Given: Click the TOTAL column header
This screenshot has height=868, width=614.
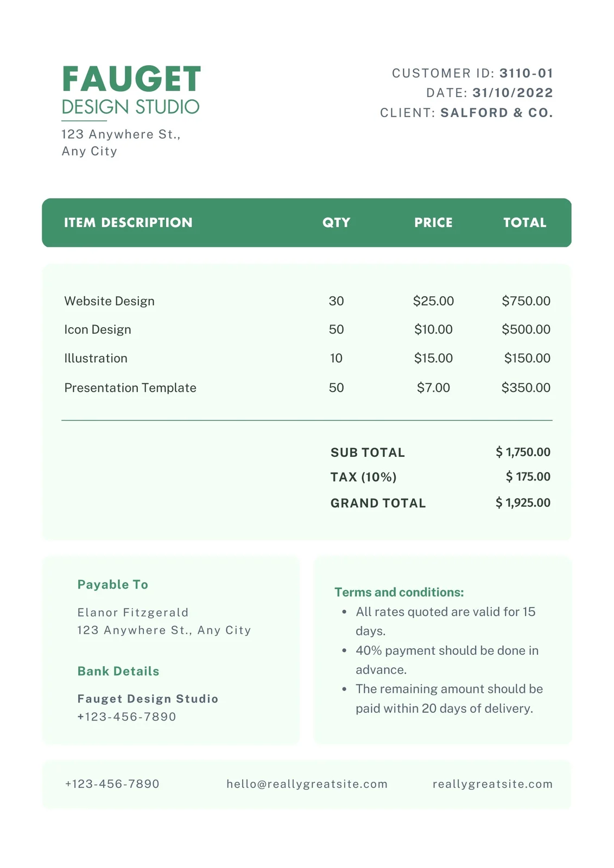Looking at the screenshot, I should (524, 222).
